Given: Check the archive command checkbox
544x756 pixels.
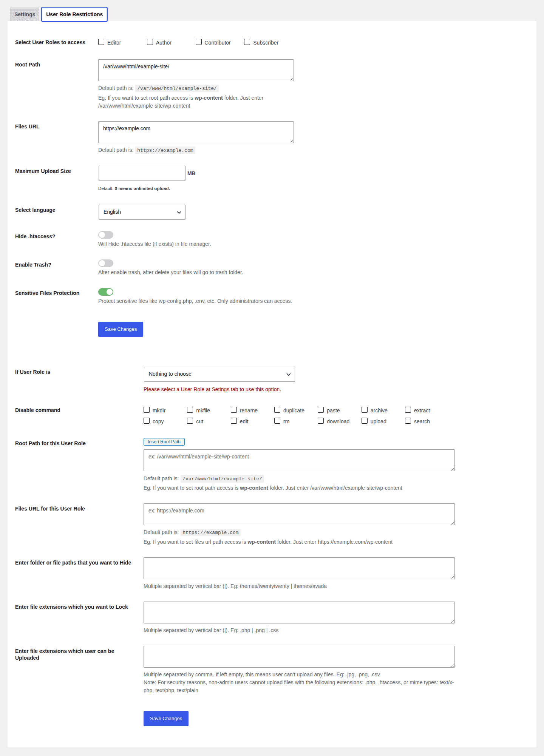Looking at the screenshot, I should click(x=365, y=410).
